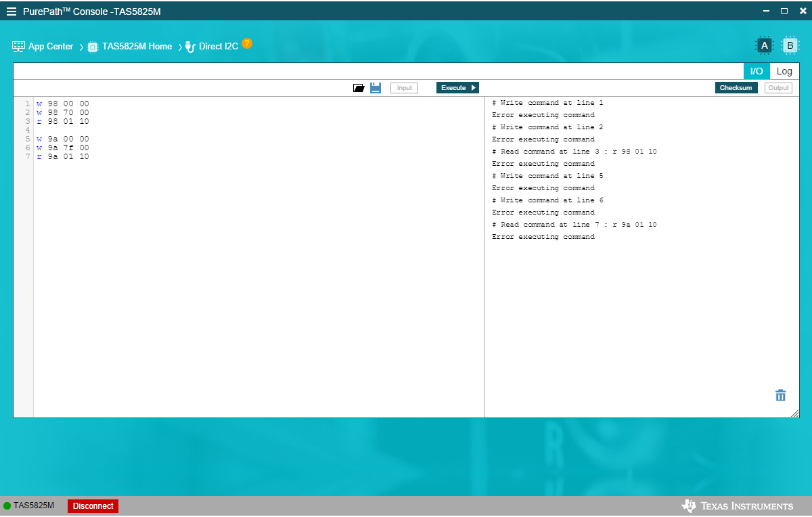Click the Checksum button
The height and width of the screenshot is (517, 812).
point(736,88)
